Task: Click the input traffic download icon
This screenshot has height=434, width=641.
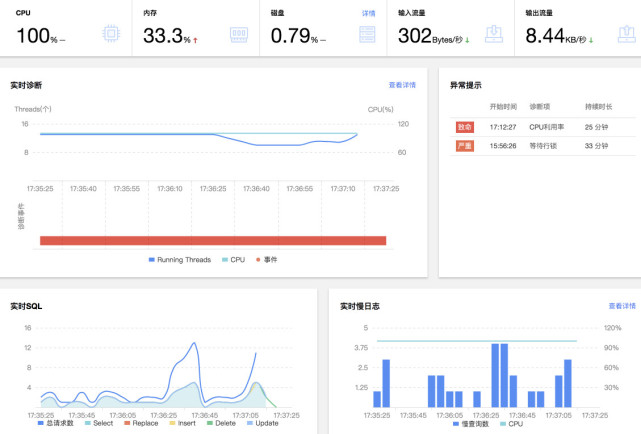Action: [x=494, y=34]
